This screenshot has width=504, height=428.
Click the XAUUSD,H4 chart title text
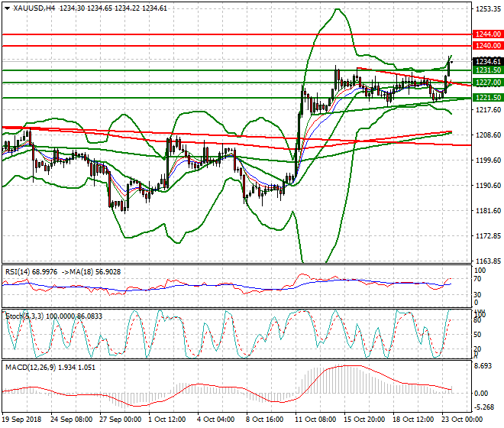[x=34, y=8]
